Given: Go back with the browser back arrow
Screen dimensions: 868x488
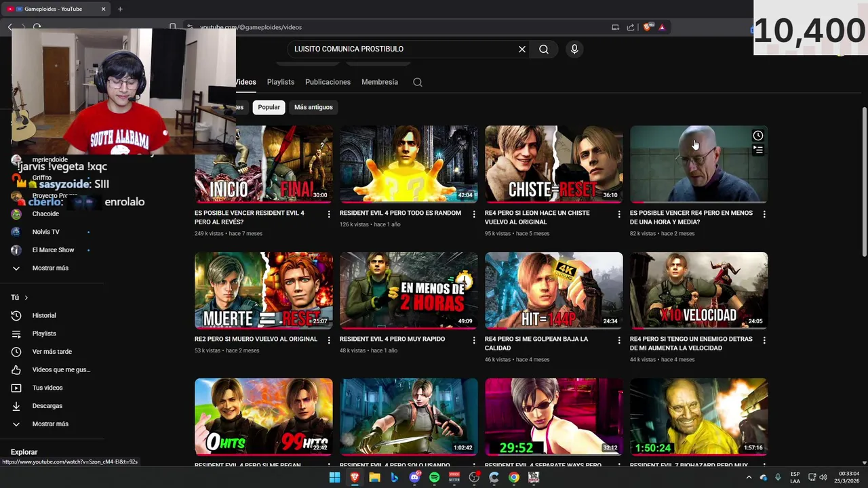Looking at the screenshot, I should pyautogui.click(x=9, y=27).
